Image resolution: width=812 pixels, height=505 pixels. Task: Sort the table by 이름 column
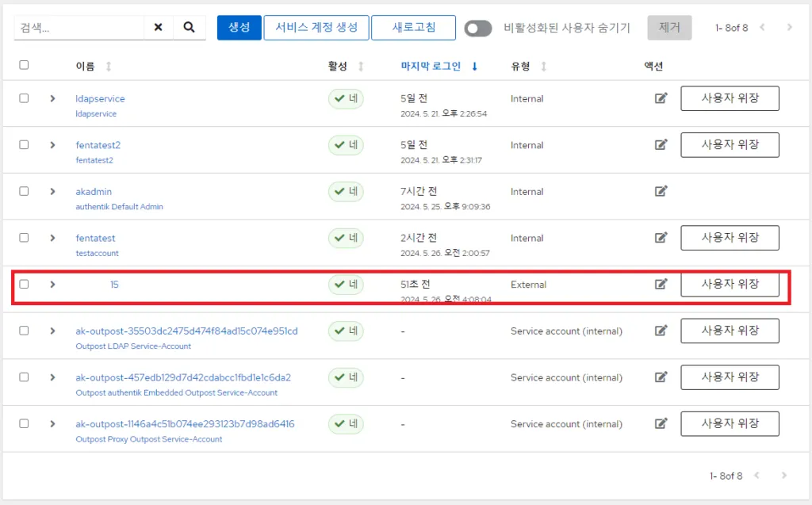pyautogui.click(x=85, y=67)
